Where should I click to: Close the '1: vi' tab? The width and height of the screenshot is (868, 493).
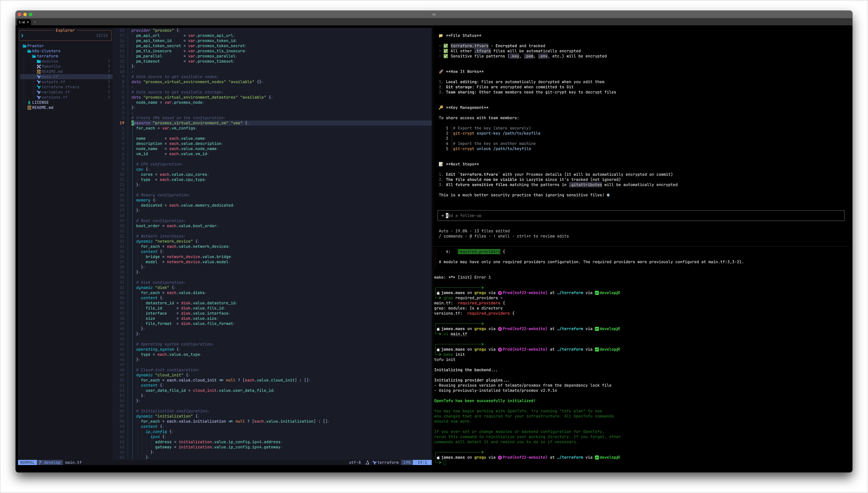28,22
